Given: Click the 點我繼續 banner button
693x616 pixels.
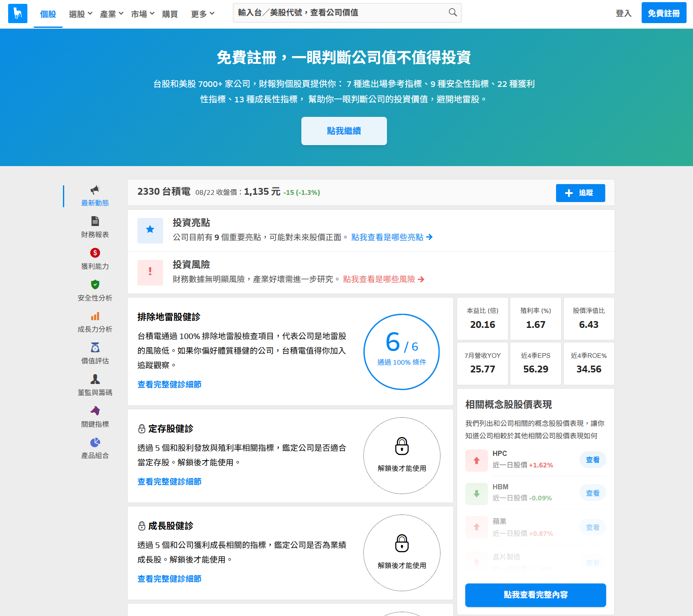Looking at the screenshot, I should click(344, 131).
